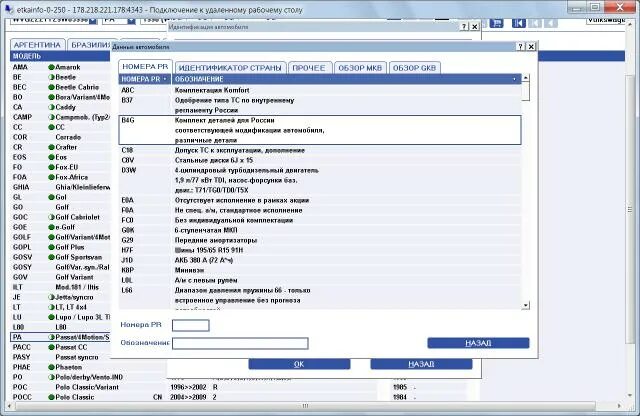The width and height of the screenshot is (640, 416).
Task: Select the Golf Variant model row
Action: pyautogui.click(x=60, y=277)
